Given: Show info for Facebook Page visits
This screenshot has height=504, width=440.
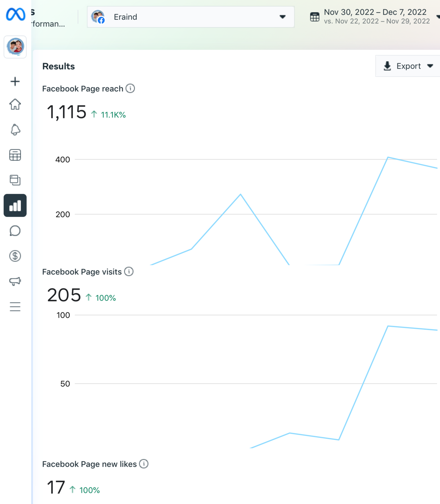Looking at the screenshot, I should 129,272.
